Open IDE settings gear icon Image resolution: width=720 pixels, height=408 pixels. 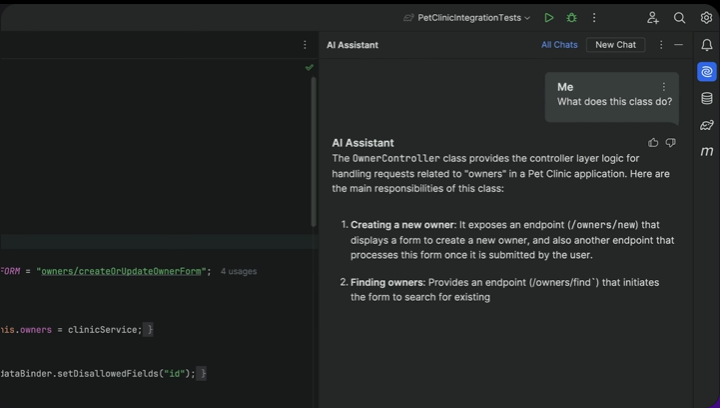706,18
